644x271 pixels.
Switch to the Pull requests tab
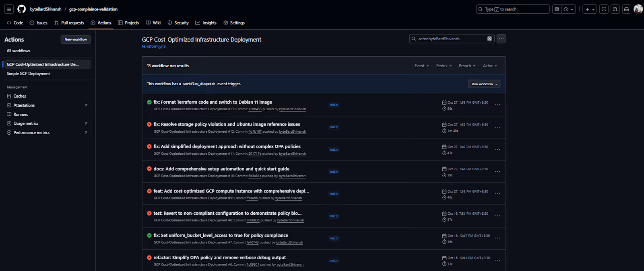(69, 23)
